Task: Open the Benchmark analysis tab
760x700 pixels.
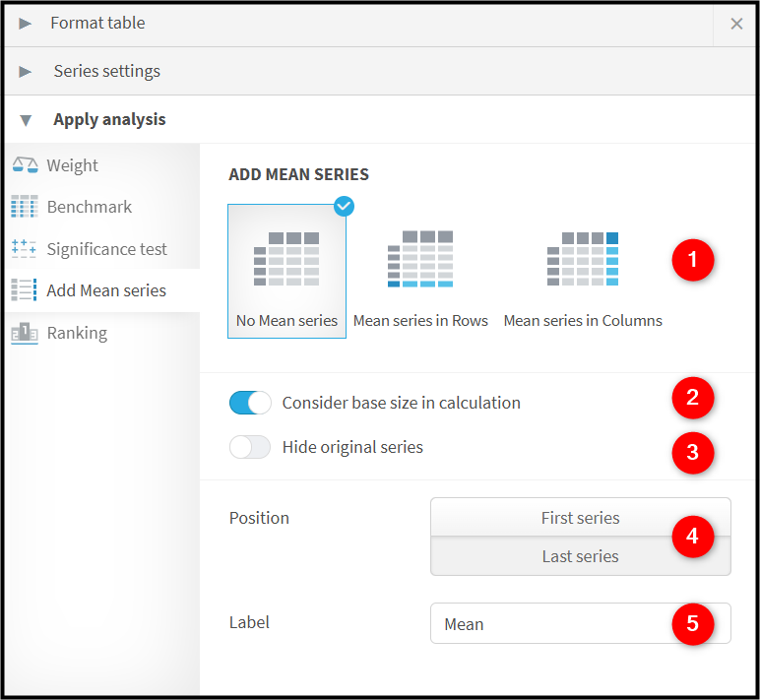Action: point(102,207)
